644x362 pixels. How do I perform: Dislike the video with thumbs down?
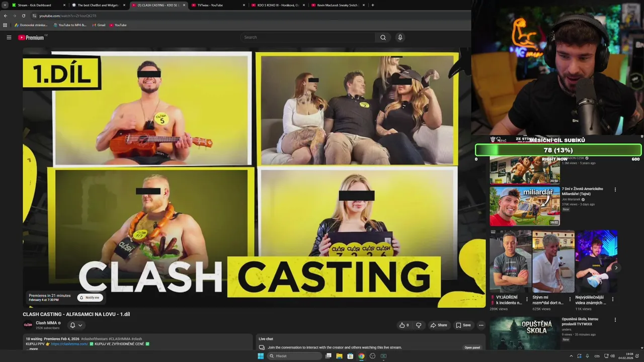tap(419, 325)
